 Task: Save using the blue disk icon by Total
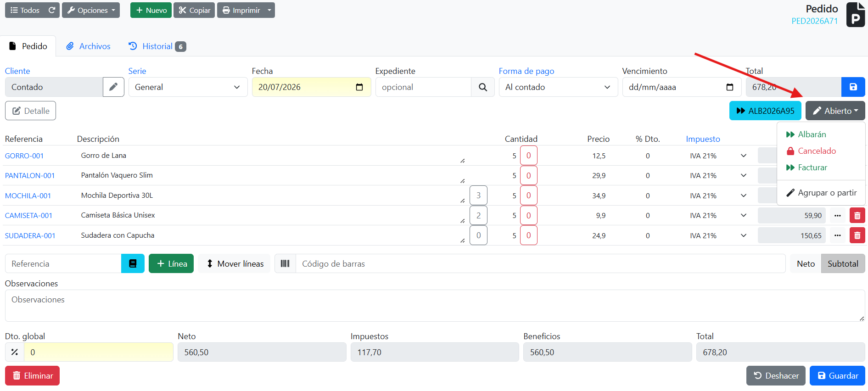853,87
